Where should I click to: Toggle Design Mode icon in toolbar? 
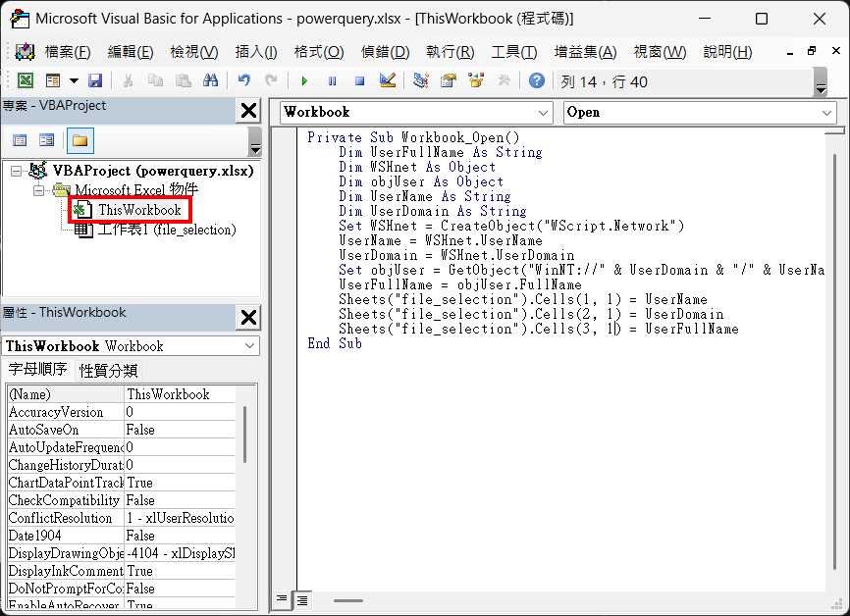tap(387, 81)
